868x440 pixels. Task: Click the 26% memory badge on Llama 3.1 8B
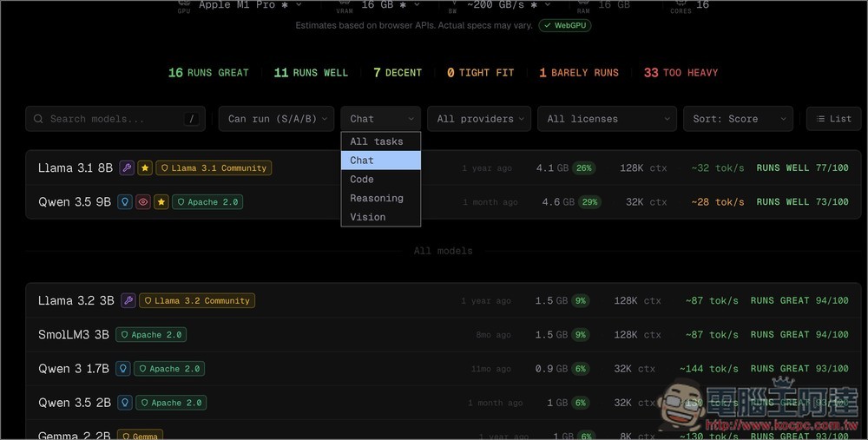pos(584,167)
